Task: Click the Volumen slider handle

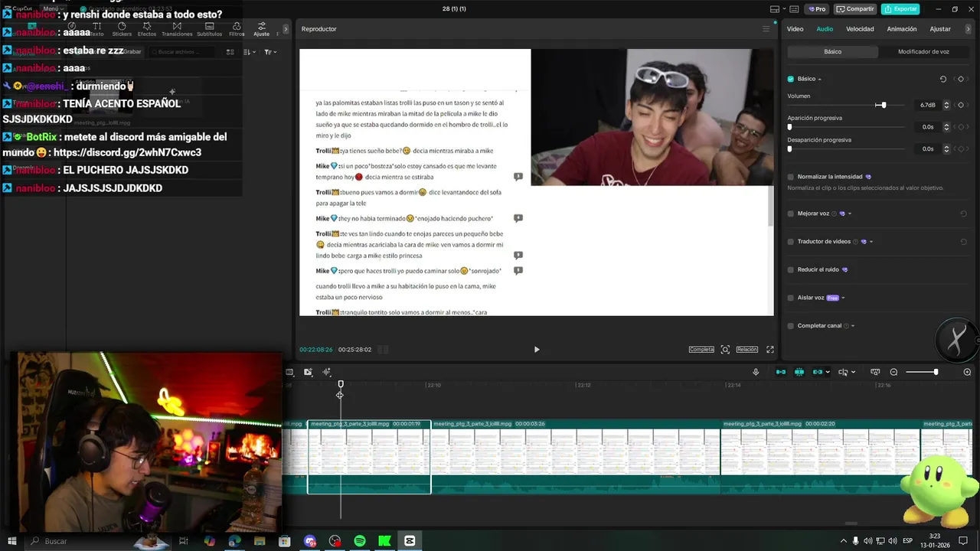Action: (x=883, y=105)
